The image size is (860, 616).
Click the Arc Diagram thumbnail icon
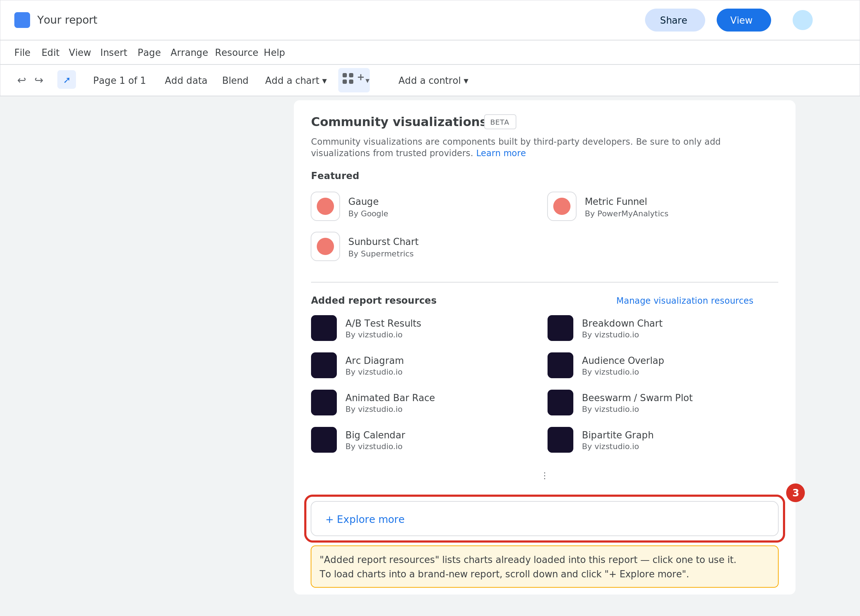[324, 365]
